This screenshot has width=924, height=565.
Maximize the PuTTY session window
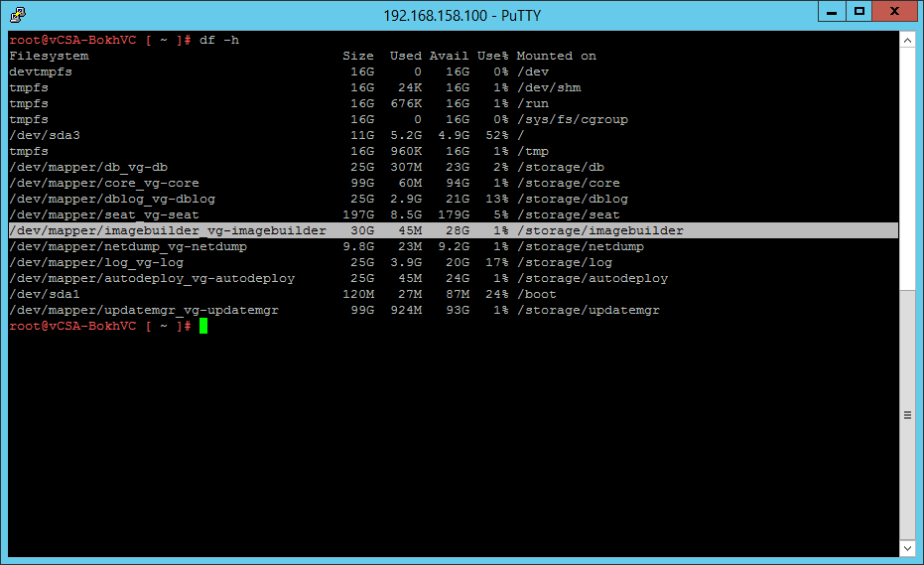click(x=859, y=12)
